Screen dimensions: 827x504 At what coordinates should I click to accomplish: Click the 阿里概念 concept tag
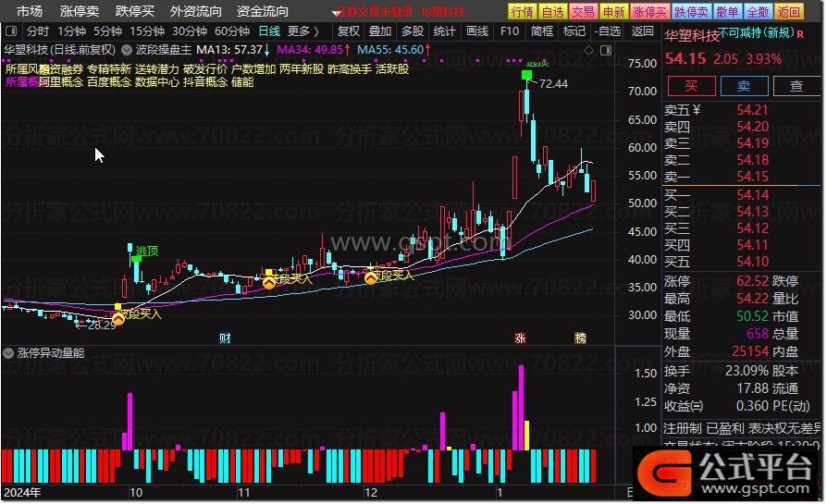click(61, 82)
